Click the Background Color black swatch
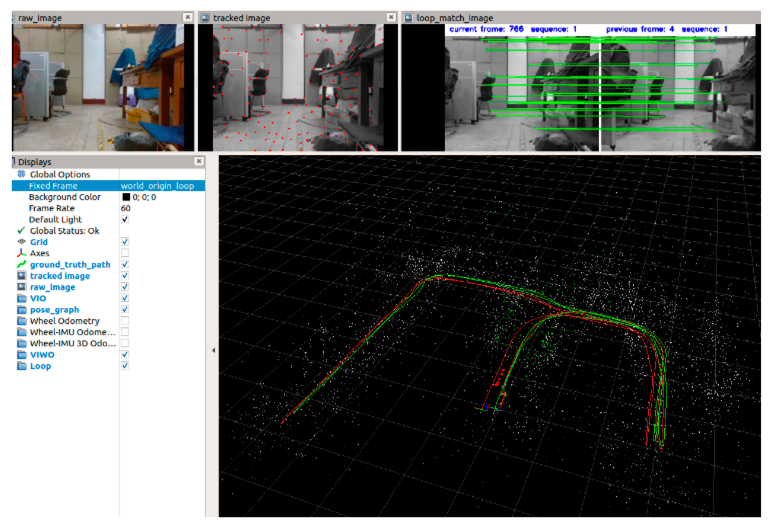 (126, 197)
